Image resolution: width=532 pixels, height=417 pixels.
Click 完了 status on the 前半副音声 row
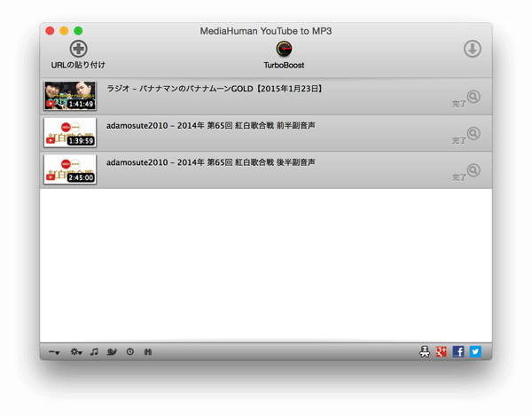(x=459, y=140)
